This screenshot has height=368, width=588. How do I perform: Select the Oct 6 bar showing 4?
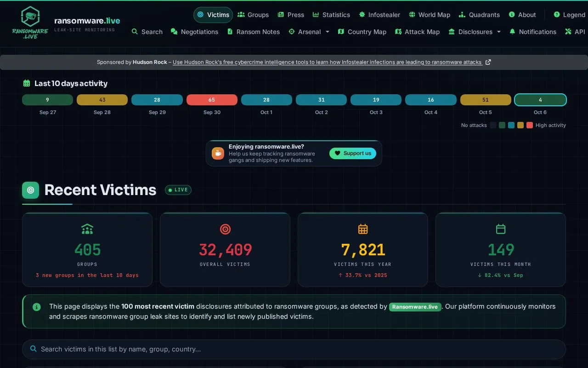coord(540,100)
